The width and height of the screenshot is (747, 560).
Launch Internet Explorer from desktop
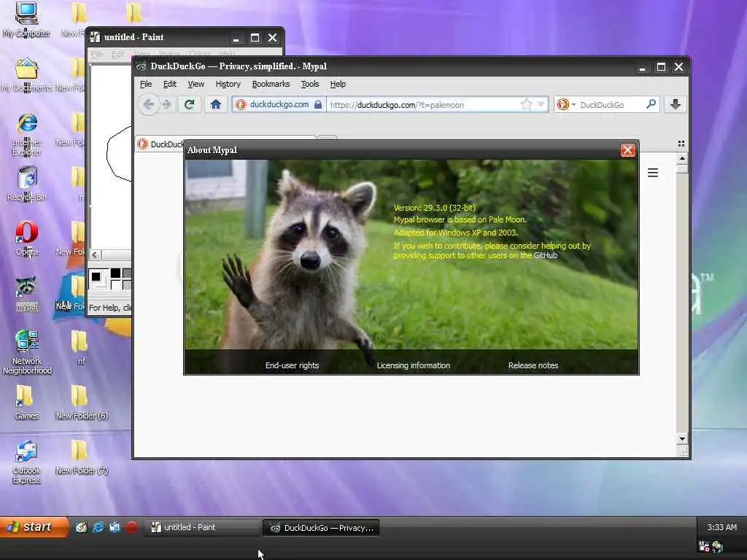click(x=27, y=134)
